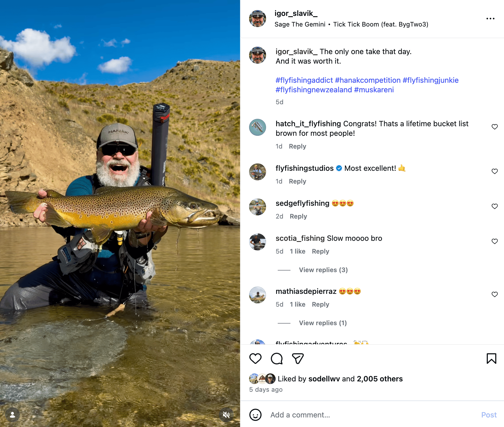Reply to flyfishingstudios' comment

pyautogui.click(x=297, y=181)
